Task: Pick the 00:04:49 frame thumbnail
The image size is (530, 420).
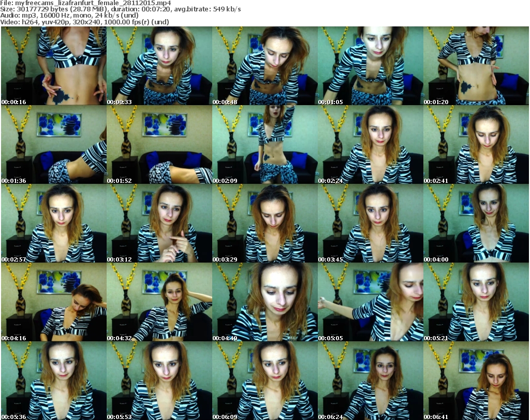Action: pyautogui.click(x=264, y=302)
